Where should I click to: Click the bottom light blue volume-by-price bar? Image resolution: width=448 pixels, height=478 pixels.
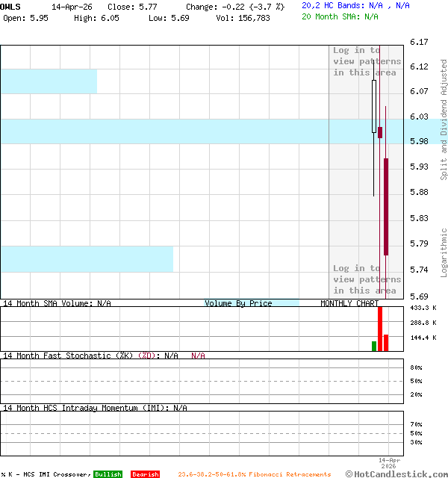pos(87,259)
